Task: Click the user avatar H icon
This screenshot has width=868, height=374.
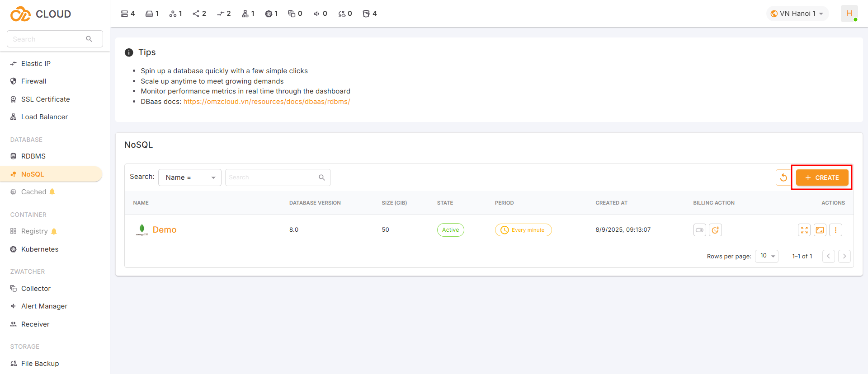Action: 849,14
